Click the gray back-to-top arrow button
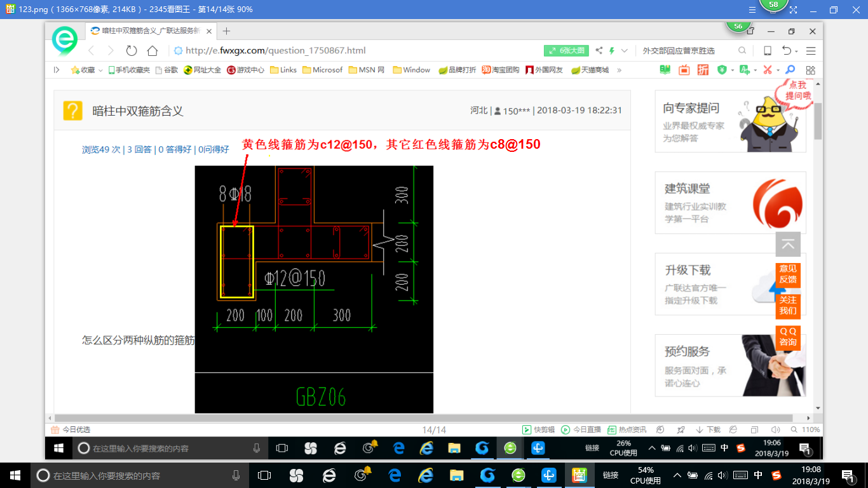 (x=788, y=245)
